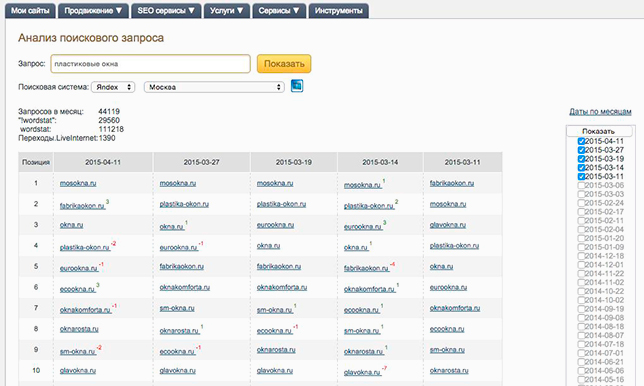
Task: Open glavokna.ru link in 2015-03-11 column
Action: (448, 225)
